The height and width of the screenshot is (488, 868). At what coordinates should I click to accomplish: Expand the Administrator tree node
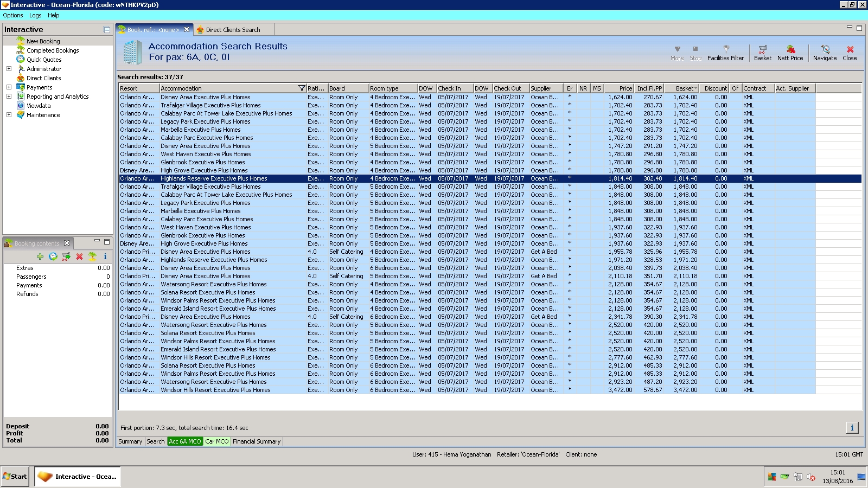(9, 69)
